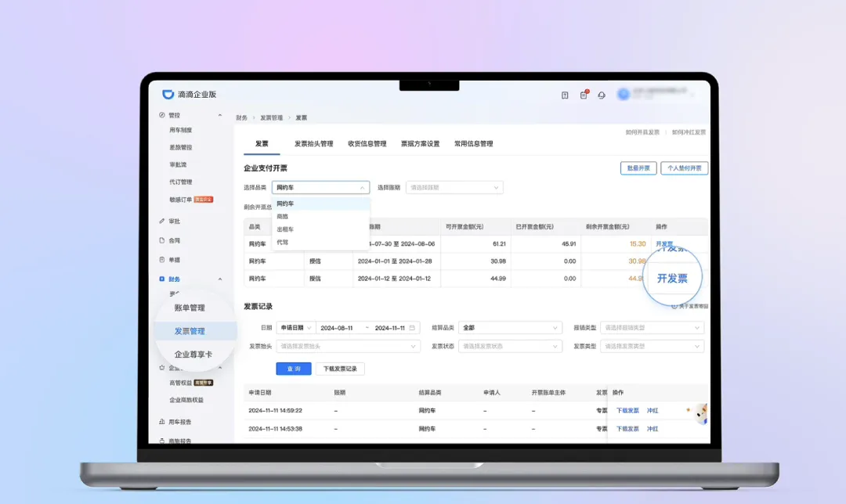Click the blue user avatar in header
846x504 pixels.
624,95
